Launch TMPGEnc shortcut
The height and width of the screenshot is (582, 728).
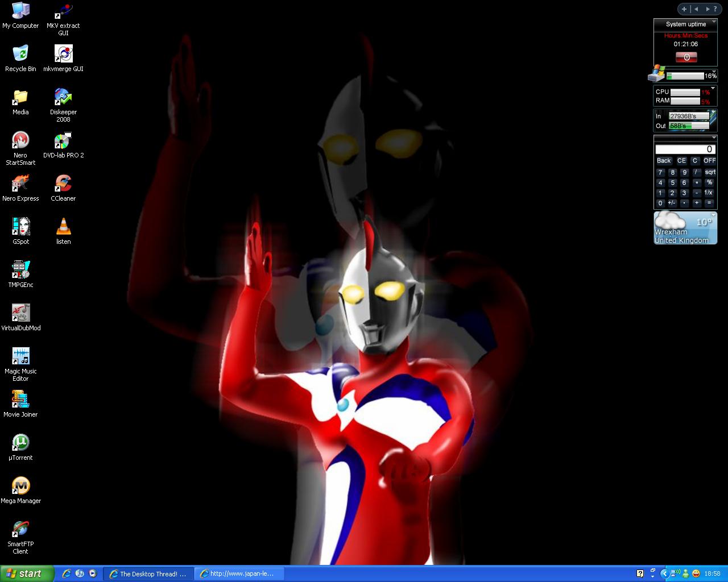tap(20, 275)
